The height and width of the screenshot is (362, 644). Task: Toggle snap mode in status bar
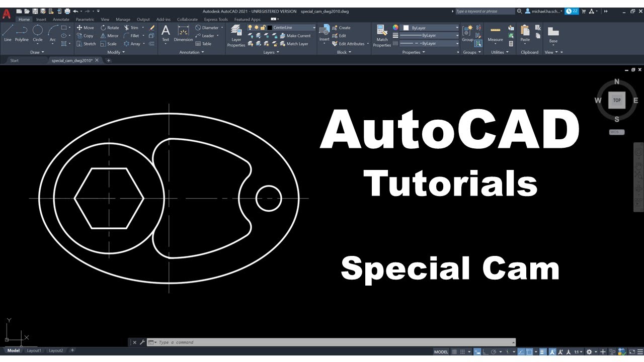pyautogui.click(x=462, y=352)
